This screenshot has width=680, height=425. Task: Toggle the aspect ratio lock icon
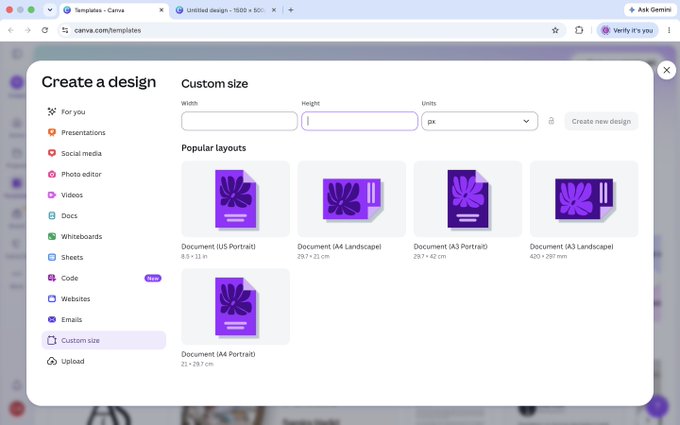pyautogui.click(x=551, y=121)
